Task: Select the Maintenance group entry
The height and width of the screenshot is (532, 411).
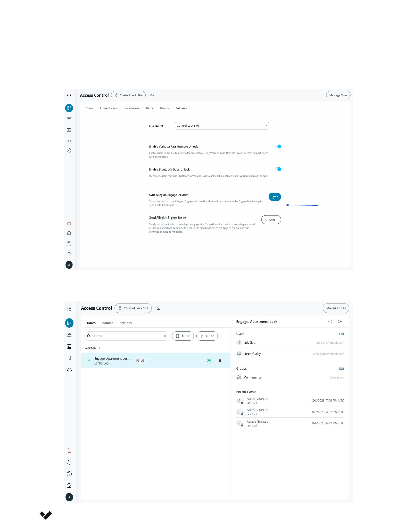Action: [x=252, y=377]
